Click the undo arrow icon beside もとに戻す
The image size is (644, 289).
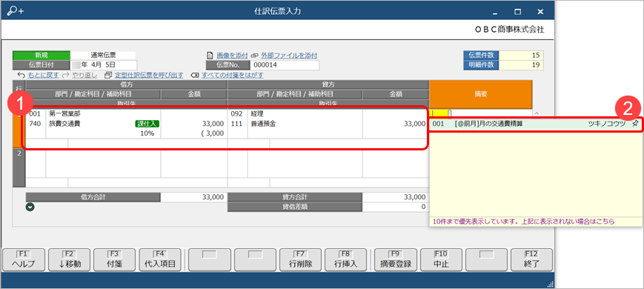pyautogui.click(x=21, y=75)
